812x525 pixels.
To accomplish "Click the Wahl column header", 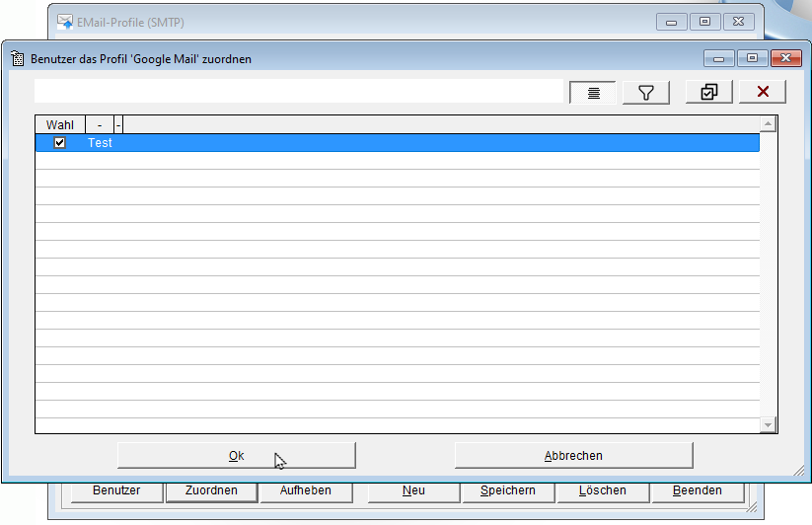I will 60,124.
